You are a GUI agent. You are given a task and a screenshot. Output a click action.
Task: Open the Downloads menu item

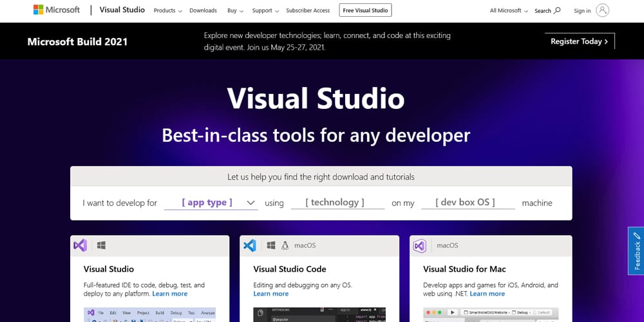(x=203, y=11)
